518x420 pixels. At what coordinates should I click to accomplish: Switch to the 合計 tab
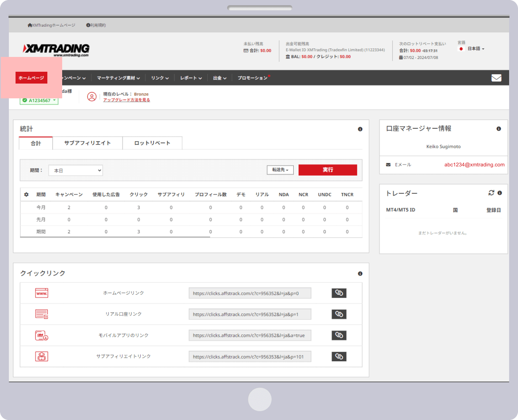coord(36,143)
